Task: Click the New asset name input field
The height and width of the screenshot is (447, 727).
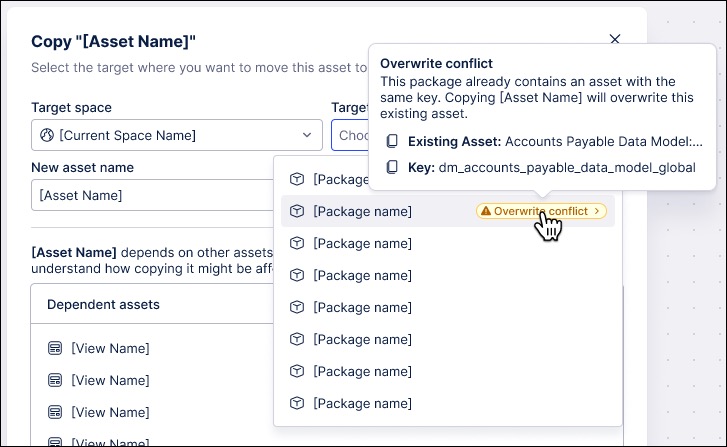Action: click(150, 195)
